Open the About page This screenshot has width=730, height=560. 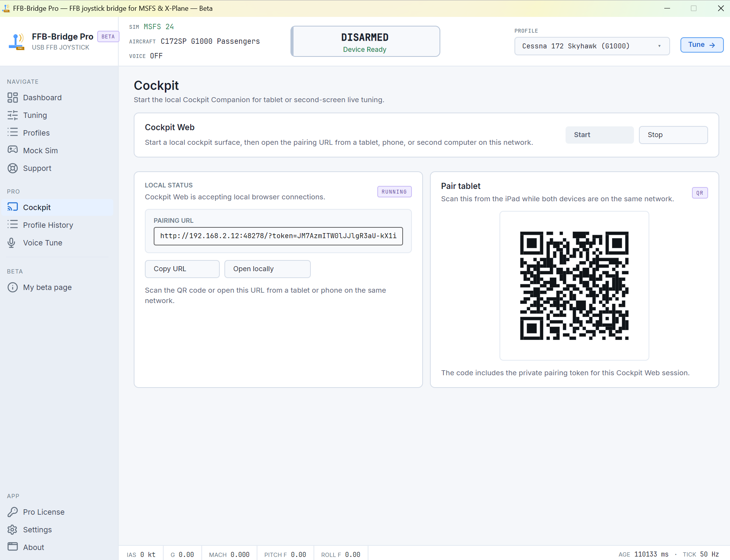click(58, 547)
